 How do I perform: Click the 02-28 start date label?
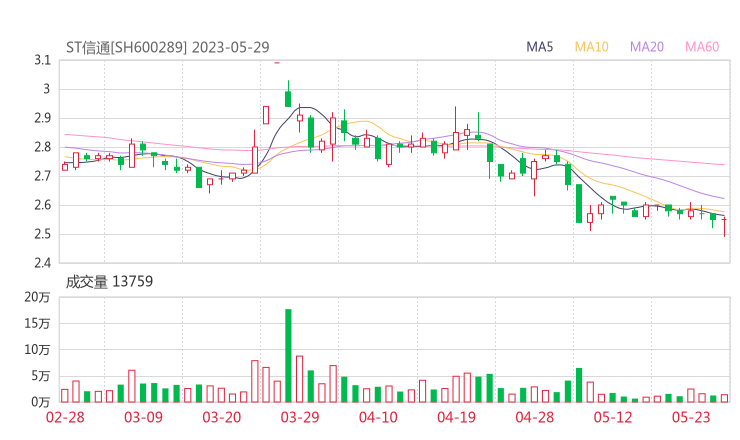click(66, 418)
